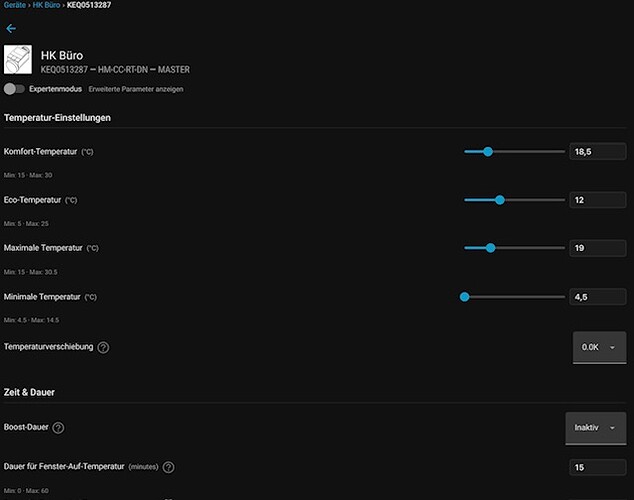Click the Temperatur-Einstellungen section heading

tap(57, 118)
